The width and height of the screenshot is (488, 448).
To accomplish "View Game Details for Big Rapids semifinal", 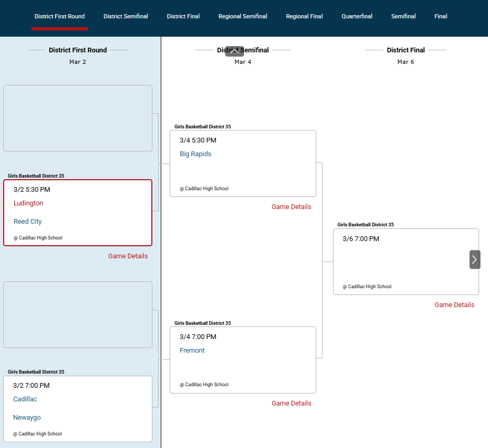I will [291, 207].
